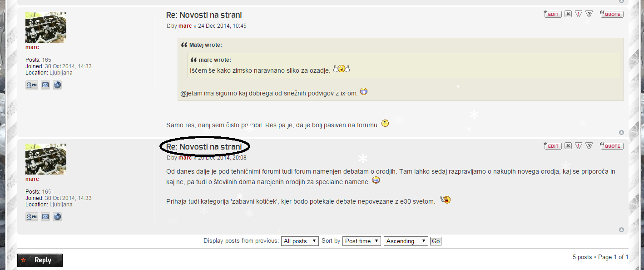Viewport: 644px width, 270px height.
Task: Open the 'Ascending' order dropdown
Action: tap(406, 241)
